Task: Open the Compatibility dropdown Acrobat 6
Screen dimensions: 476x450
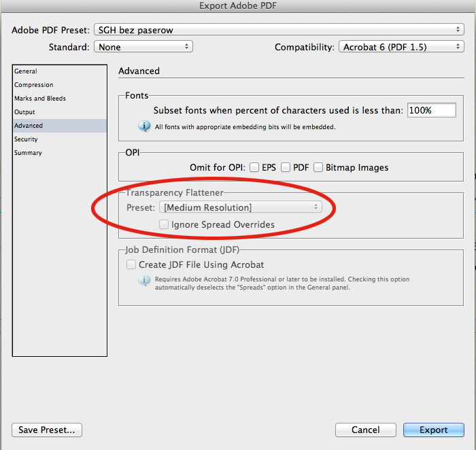Action: [401, 47]
